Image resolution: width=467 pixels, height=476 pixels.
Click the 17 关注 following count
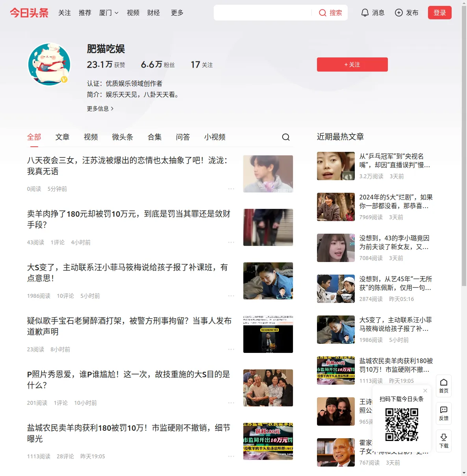point(202,65)
